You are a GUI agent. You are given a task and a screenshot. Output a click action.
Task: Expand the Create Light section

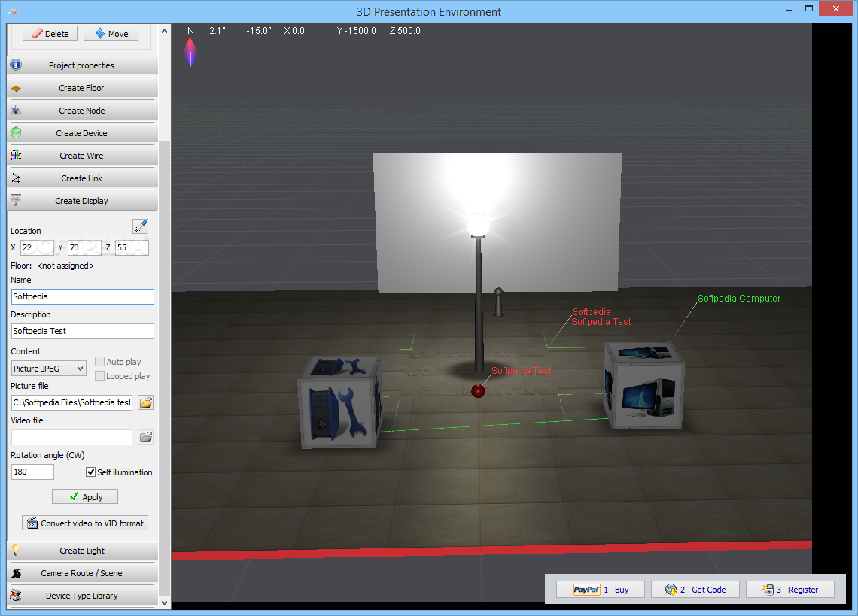click(x=82, y=551)
